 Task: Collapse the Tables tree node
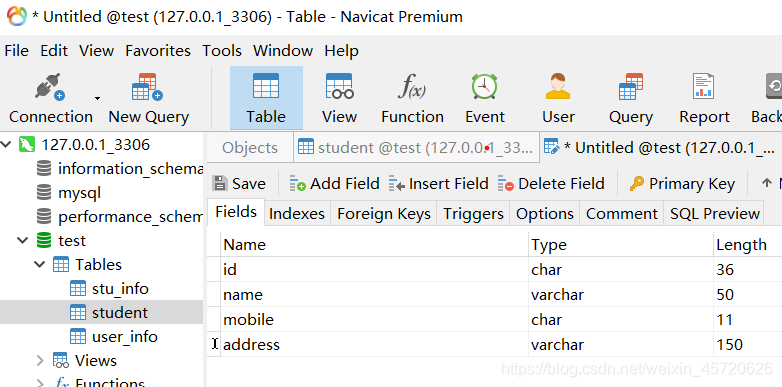tap(40, 264)
